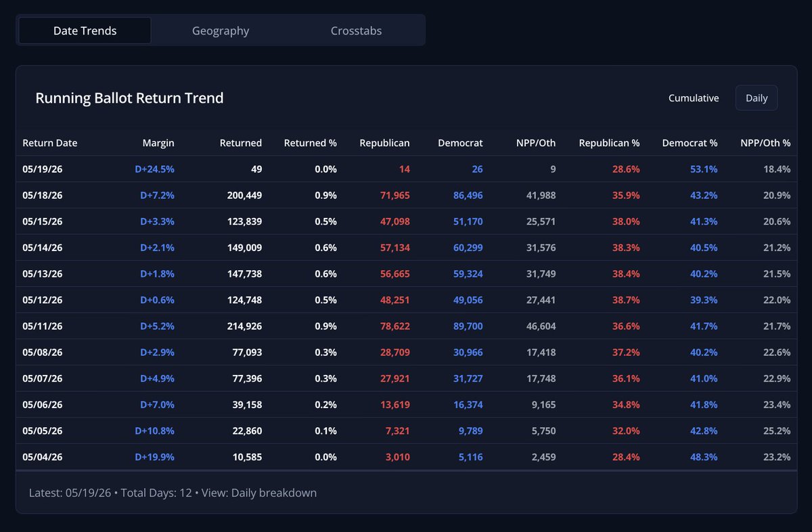Select the Daily view toggle

pos(757,98)
